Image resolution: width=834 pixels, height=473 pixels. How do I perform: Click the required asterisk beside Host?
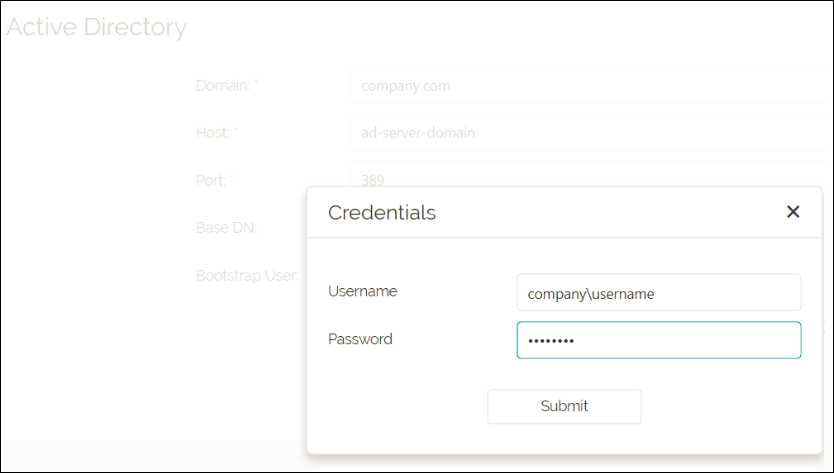[x=236, y=130]
